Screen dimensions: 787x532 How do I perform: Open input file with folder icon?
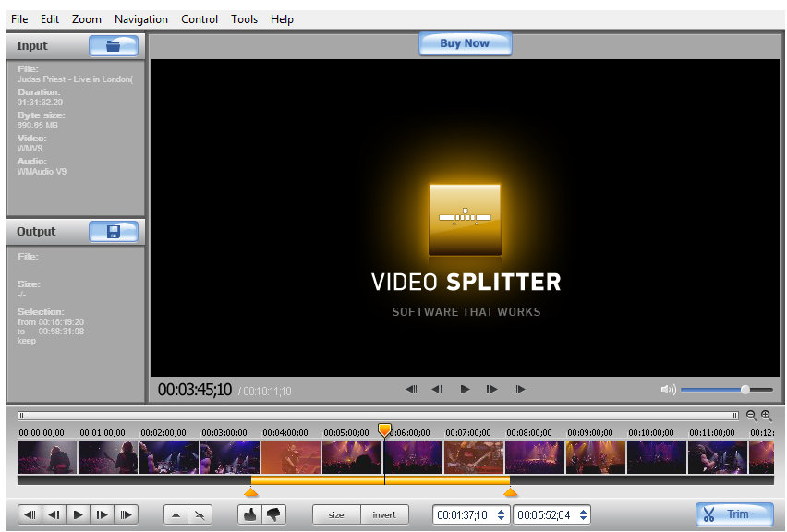coord(113,45)
